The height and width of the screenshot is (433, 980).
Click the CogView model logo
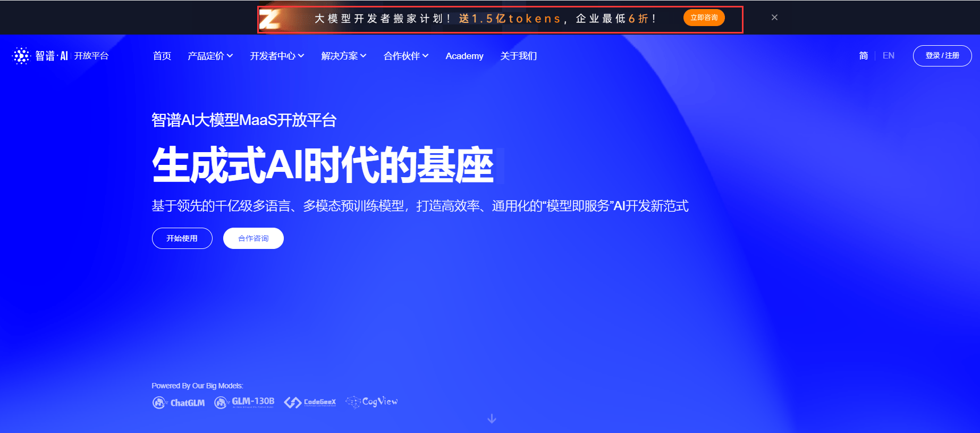pos(371,402)
